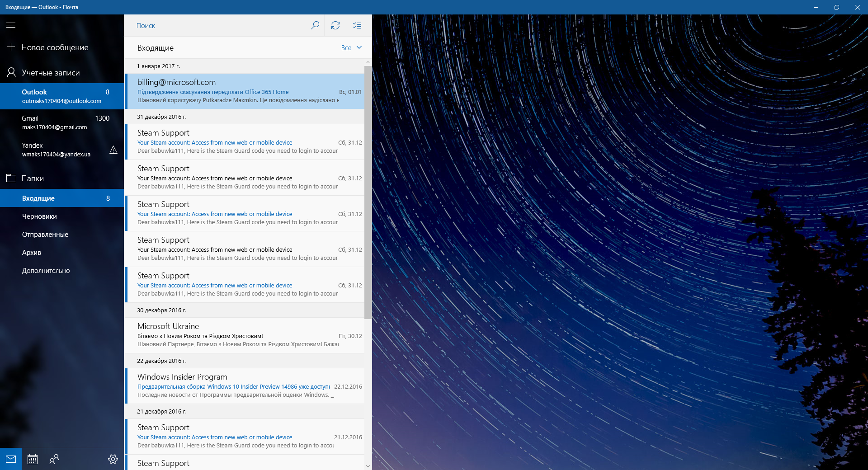Click wmaks170404@yandex.ua address
This screenshot has height=470, width=868.
click(56, 154)
